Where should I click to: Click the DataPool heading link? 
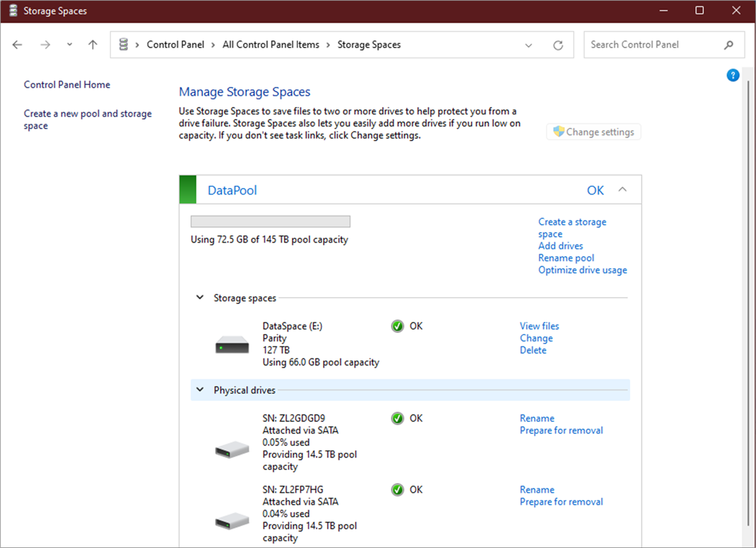click(x=232, y=190)
